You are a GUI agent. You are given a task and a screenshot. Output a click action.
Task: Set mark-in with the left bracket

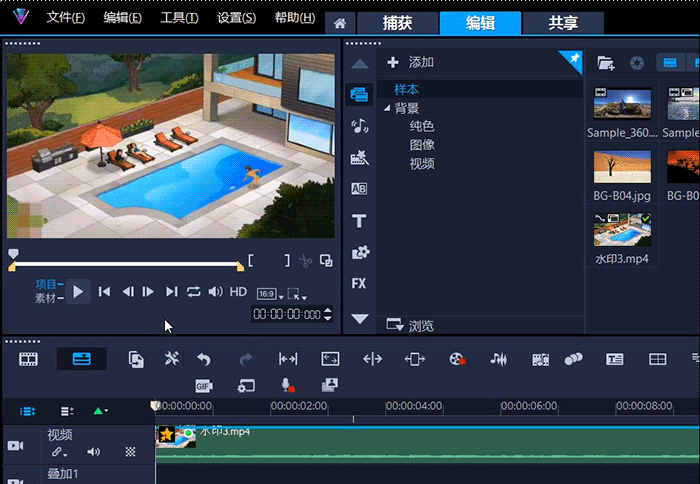[250, 260]
